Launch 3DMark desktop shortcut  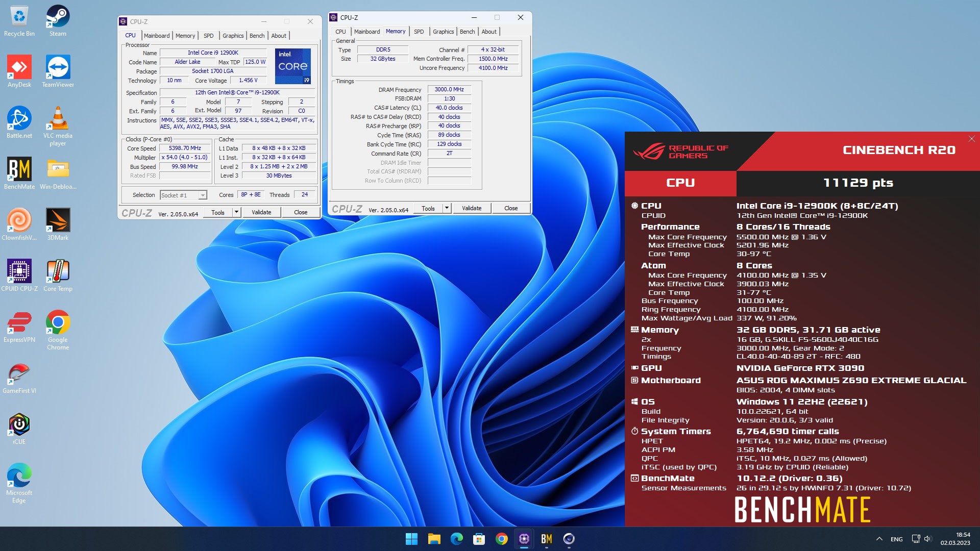pyautogui.click(x=58, y=225)
